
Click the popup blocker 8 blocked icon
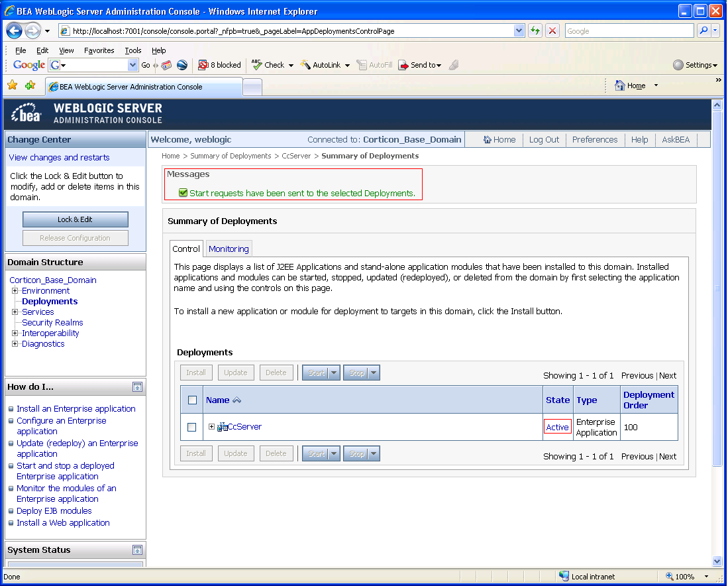(203, 65)
